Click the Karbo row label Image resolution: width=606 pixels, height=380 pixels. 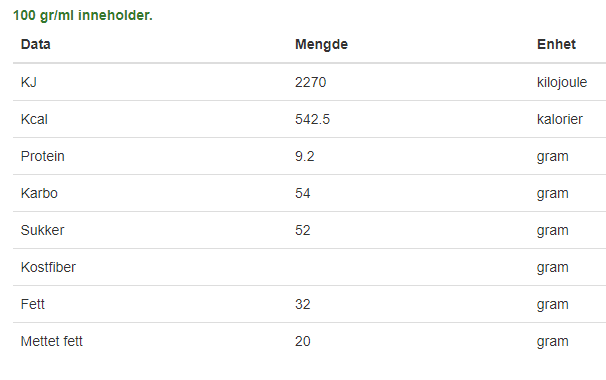click(x=39, y=193)
